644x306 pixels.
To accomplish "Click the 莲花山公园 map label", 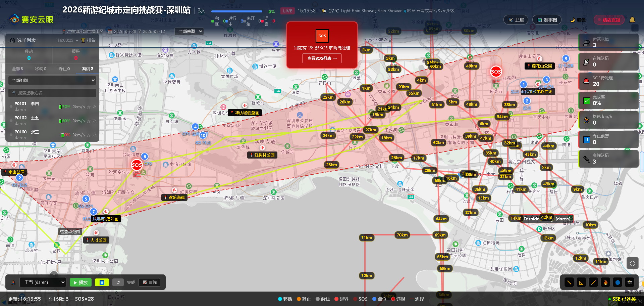I will [x=540, y=66].
